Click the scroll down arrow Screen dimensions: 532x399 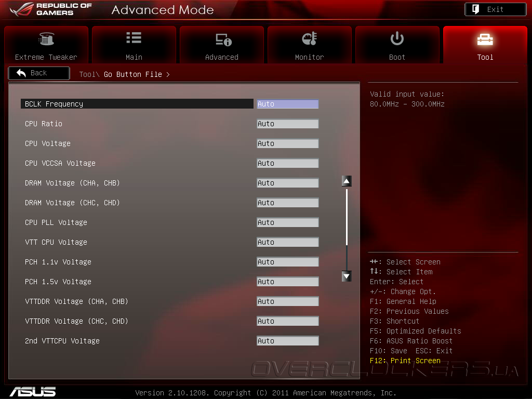coord(347,276)
